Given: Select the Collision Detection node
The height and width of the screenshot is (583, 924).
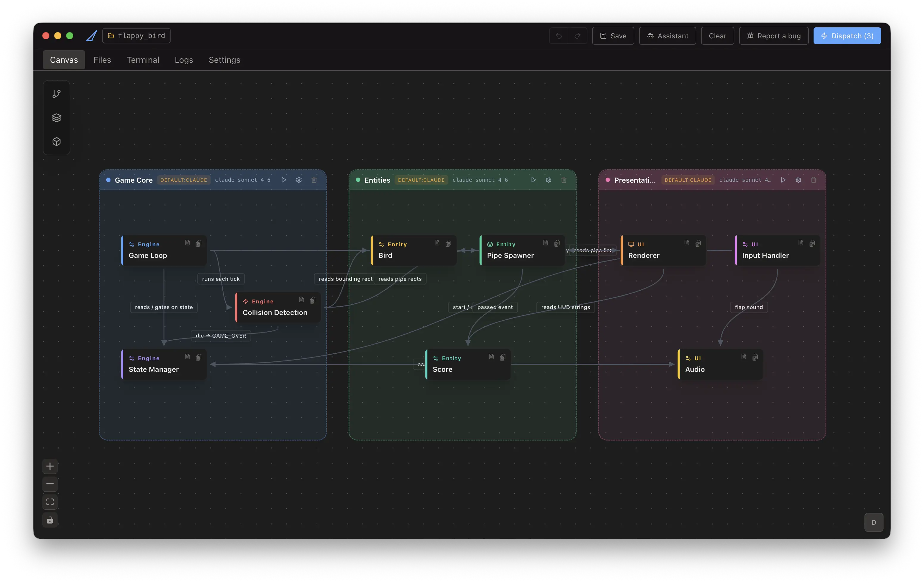Looking at the screenshot, I should (278, 307).
